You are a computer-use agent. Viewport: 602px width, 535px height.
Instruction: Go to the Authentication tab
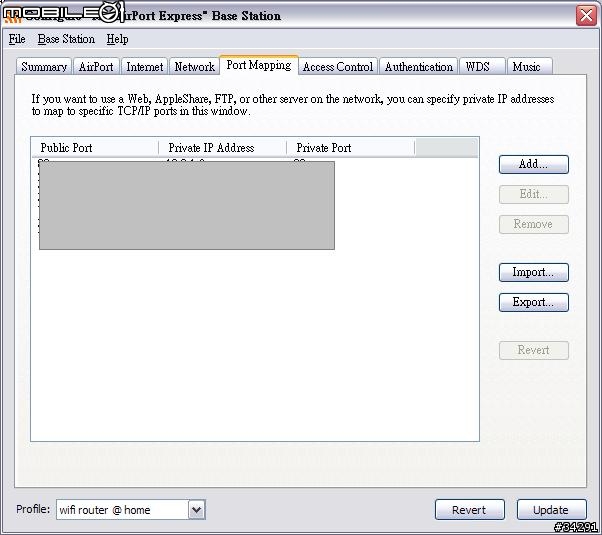coord(418,66)
